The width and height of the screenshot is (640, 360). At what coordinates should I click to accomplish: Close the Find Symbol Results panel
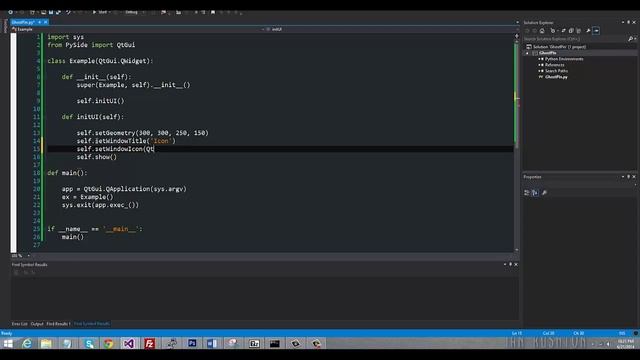(516, 264)
